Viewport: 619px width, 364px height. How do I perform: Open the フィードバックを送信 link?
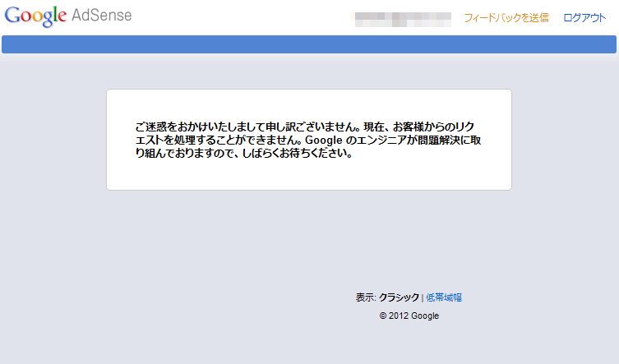(506, 18)
